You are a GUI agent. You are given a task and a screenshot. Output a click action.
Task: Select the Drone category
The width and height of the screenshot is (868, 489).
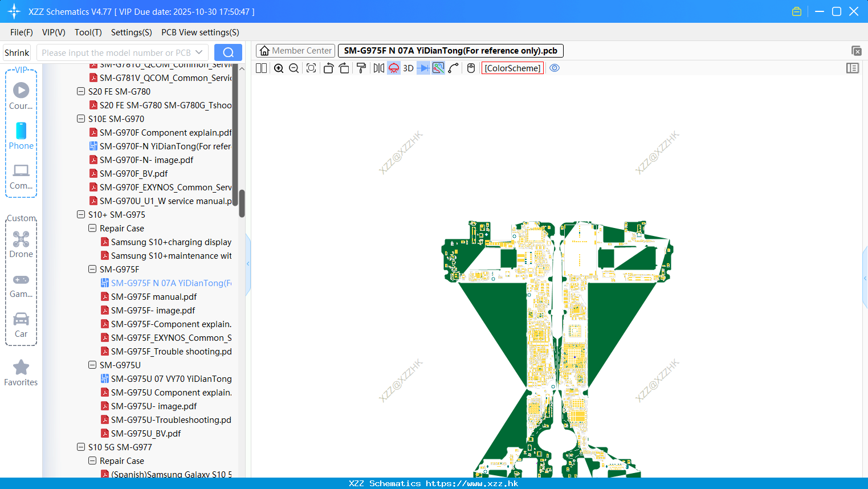(x=21, y=244)
